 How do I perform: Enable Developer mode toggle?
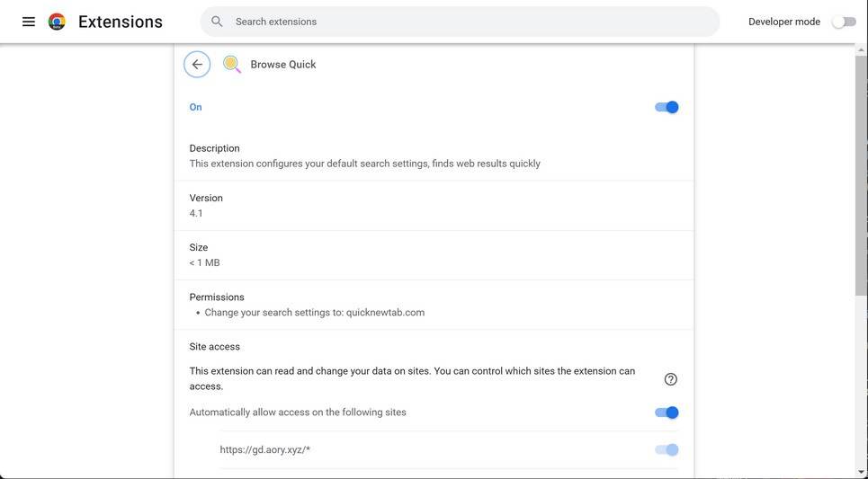(844, 22)
